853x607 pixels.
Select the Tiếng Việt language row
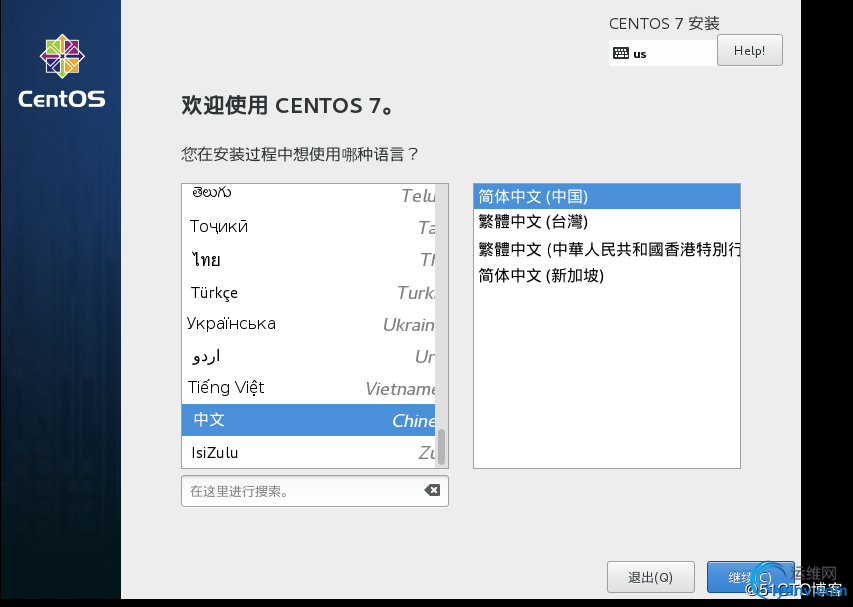click(x=308, y=388)
